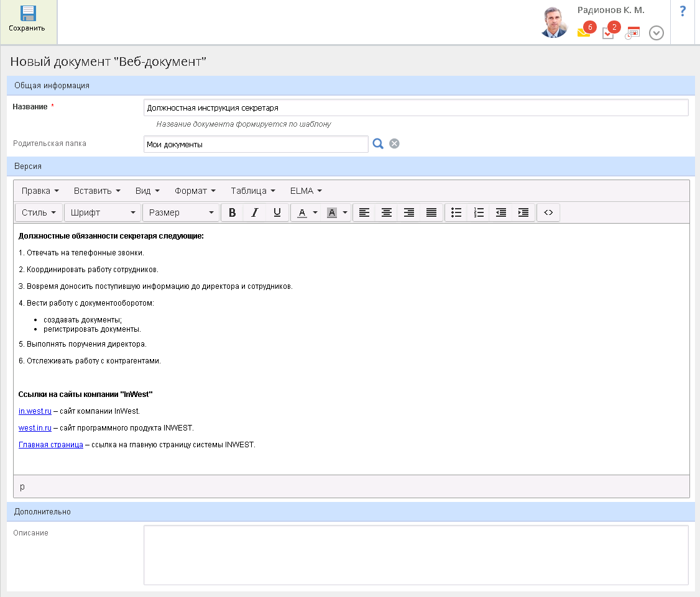Toggle bold formatting

[x=232, y=212]
